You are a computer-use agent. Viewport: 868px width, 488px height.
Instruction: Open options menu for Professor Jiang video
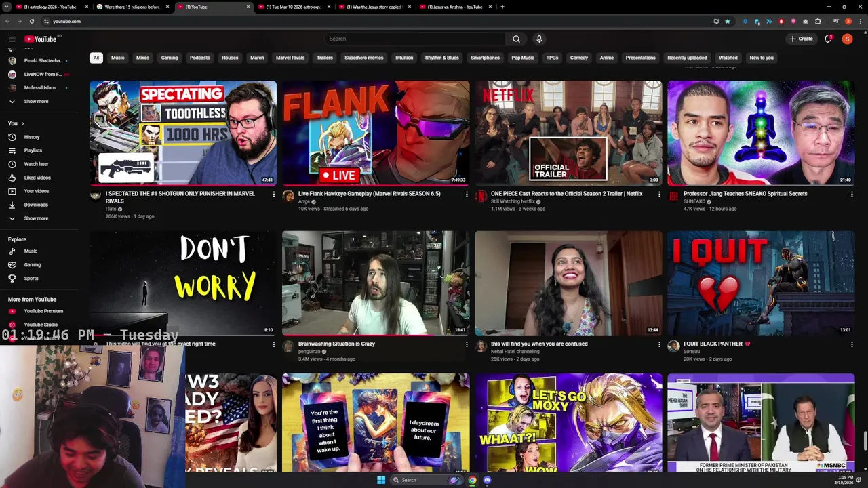(x=852, y=195)
